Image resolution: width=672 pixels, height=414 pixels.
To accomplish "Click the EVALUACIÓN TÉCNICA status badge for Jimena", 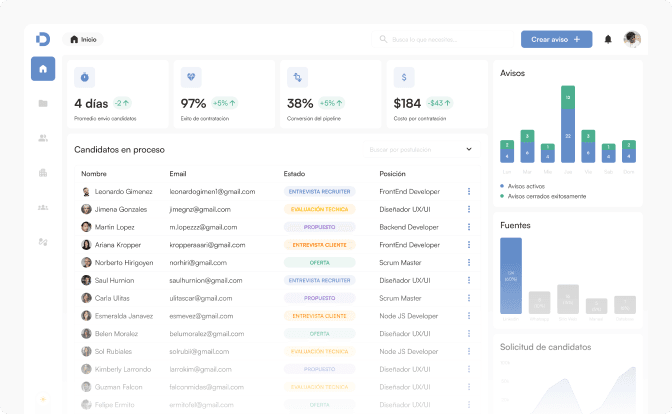I will pyautogui.click(x=319, y=209).
